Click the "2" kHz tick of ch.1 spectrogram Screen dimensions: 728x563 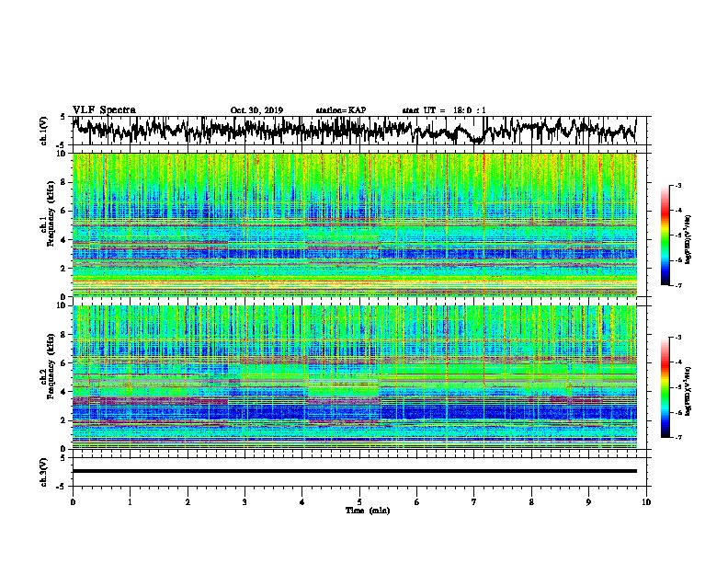point(64,269)
